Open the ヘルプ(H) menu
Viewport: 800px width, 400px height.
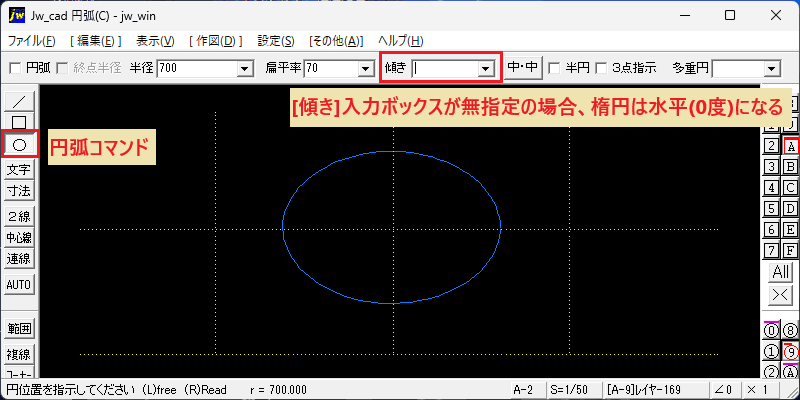click(401, 41)
